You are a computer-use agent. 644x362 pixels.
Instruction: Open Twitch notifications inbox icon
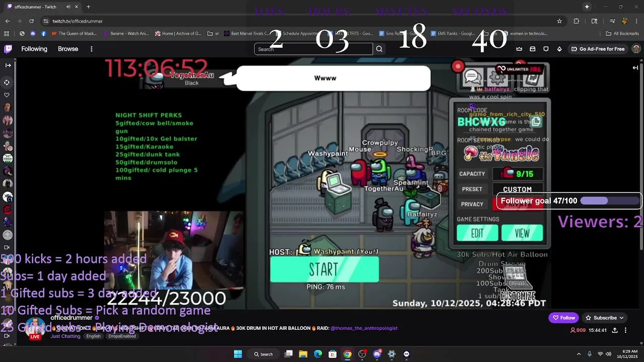[532, 49]
